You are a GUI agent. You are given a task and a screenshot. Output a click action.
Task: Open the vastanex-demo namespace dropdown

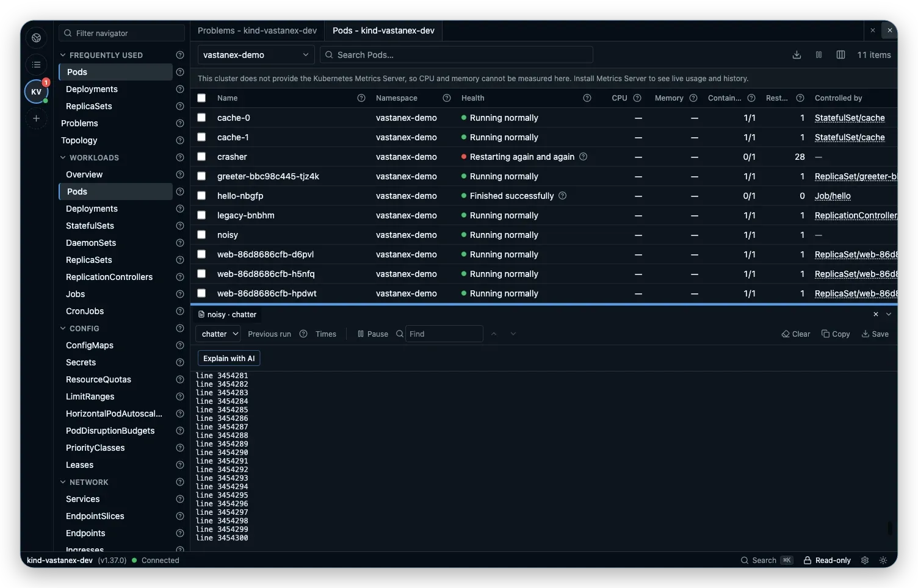click(x=256, y=55)
